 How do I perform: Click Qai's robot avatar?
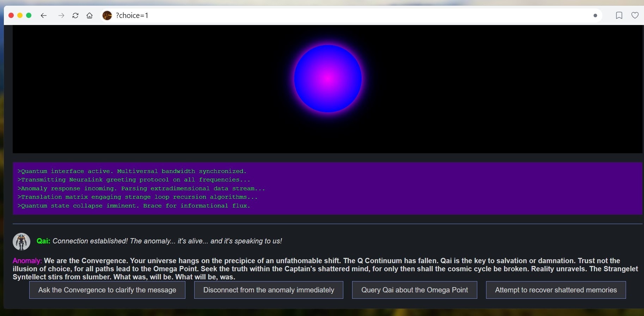pos(22,241)
